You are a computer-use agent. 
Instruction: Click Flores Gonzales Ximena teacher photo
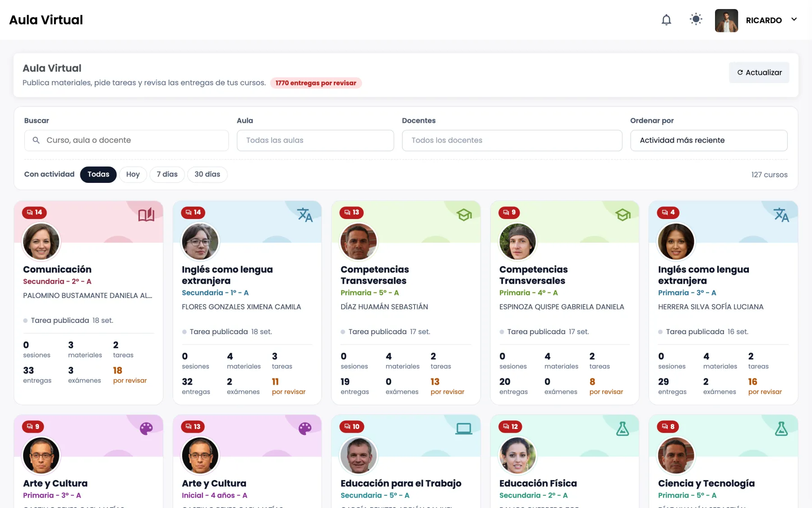tap(200, 242)
